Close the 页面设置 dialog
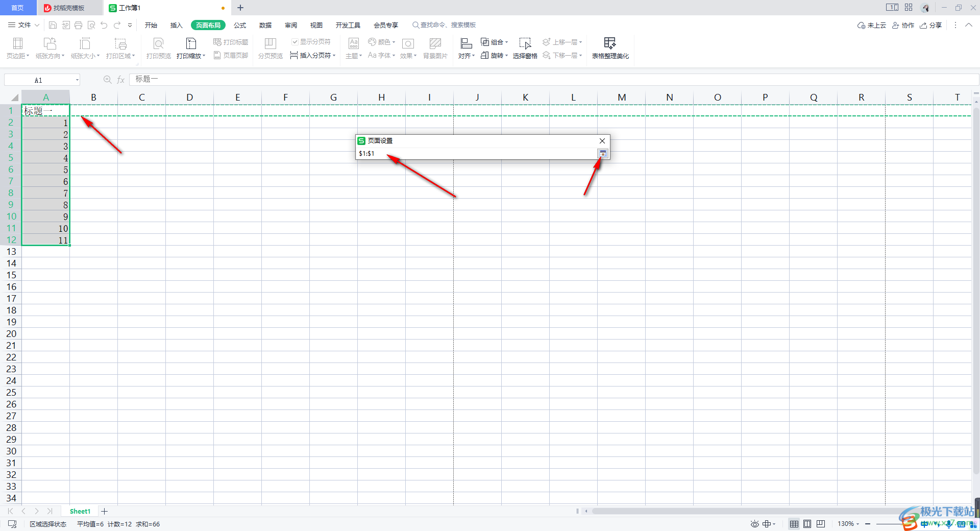980x531 pixels. coord(602,141)
